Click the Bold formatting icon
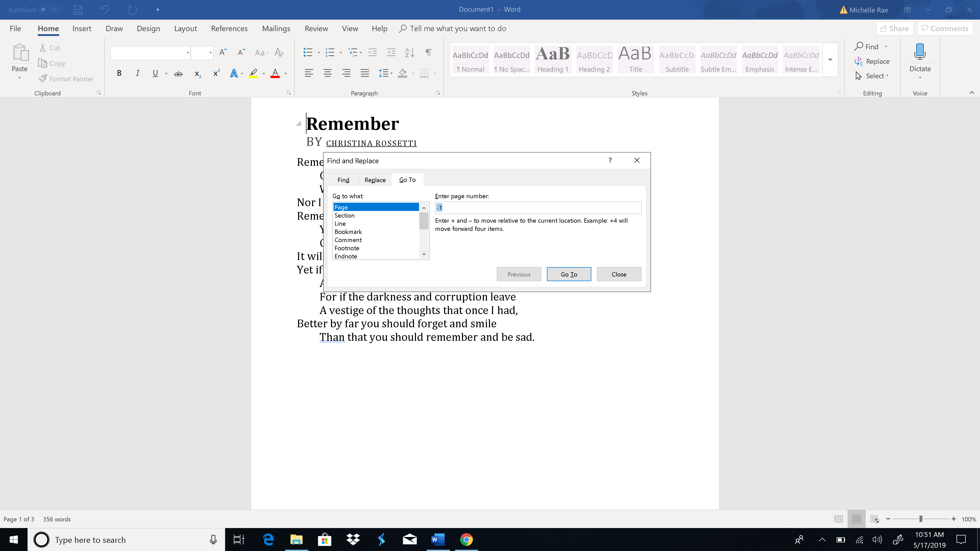 118,73
